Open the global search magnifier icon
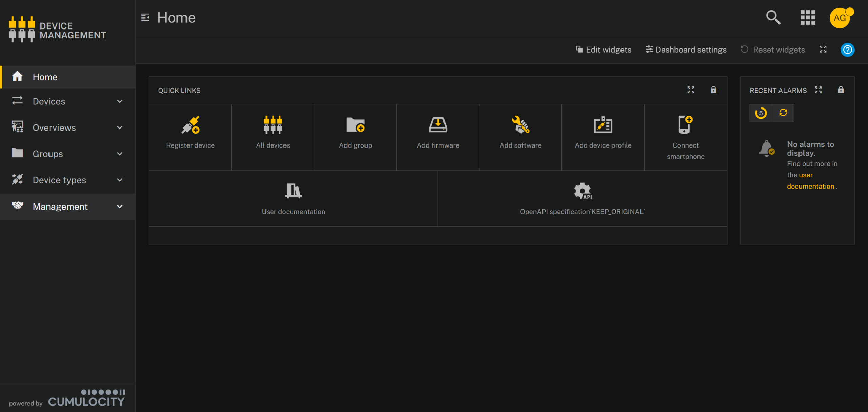This screenshot has height=412, width=868. [773, 17]
